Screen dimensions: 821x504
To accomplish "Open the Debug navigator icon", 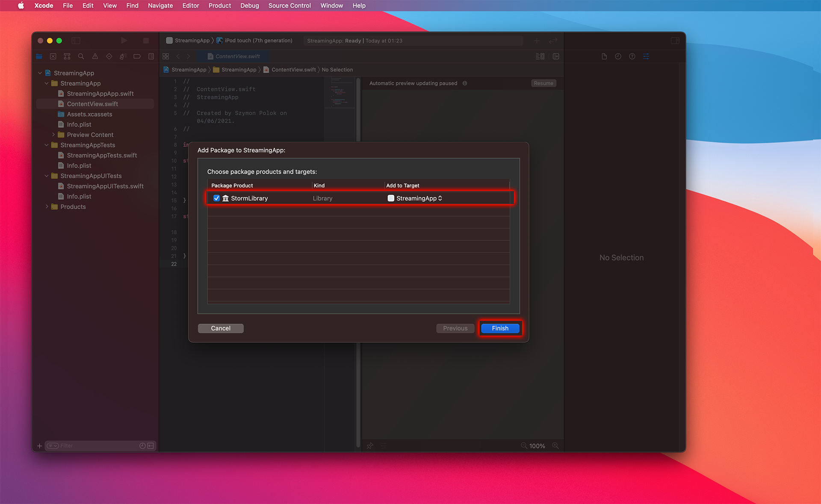I will [x=123, y=56].
